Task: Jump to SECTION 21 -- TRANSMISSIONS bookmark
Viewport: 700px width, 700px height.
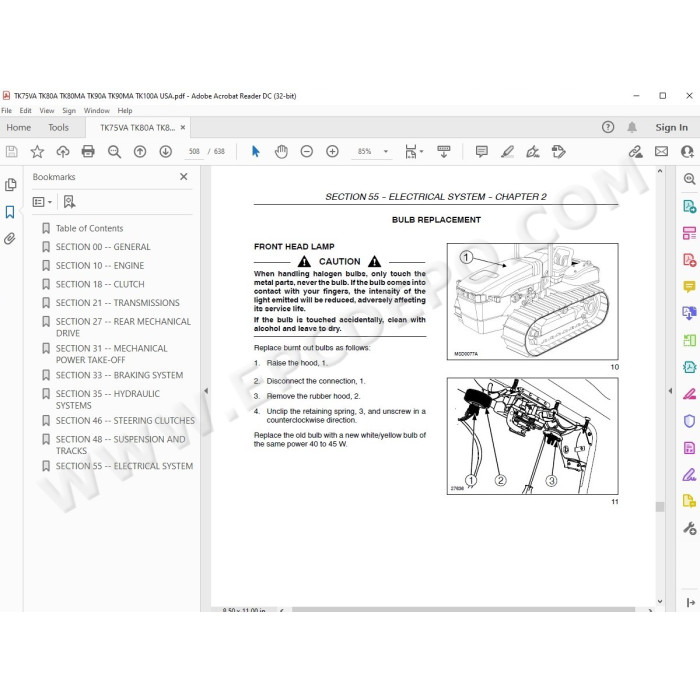Action: tap(117, 303)
